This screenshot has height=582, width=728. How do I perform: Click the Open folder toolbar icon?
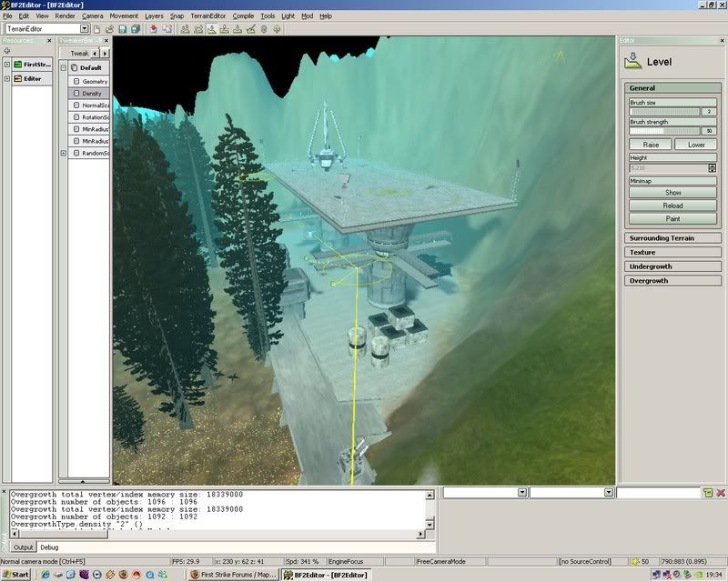(x=109, y=29)
